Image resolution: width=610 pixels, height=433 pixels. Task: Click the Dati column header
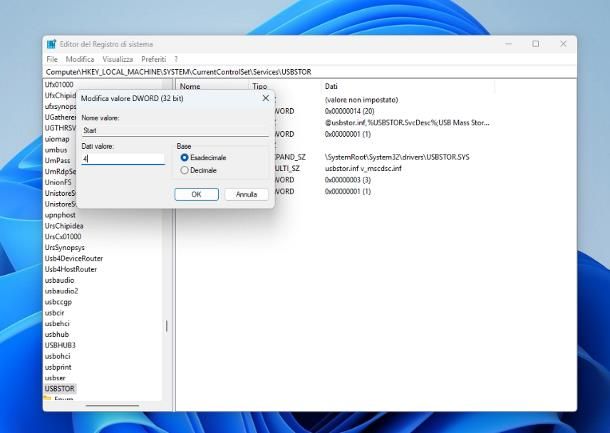click(331, 86)
